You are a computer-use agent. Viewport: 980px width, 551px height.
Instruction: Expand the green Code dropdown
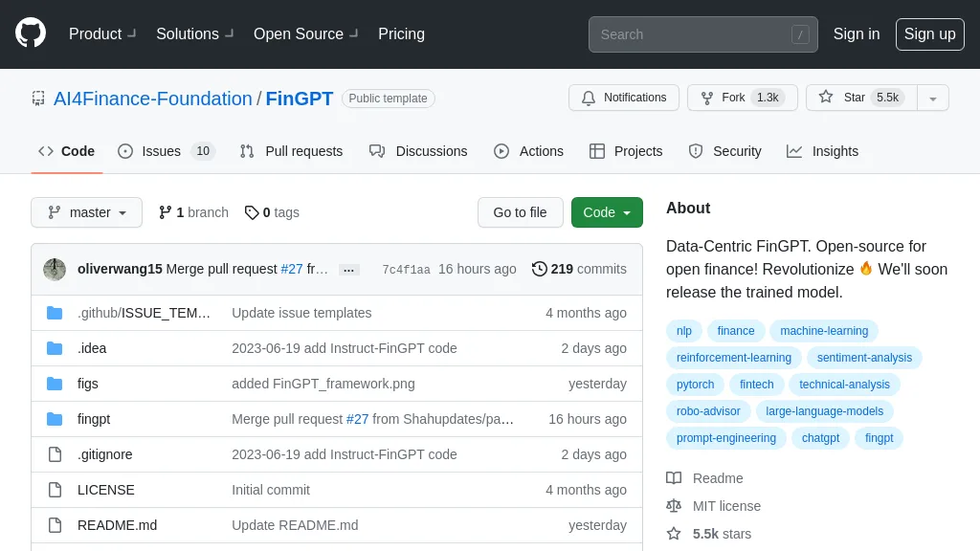click(x=607, y=212)
